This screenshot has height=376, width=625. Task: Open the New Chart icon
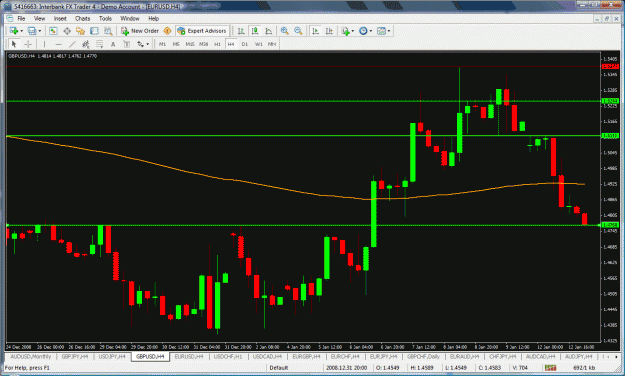(x=14, y=31)
